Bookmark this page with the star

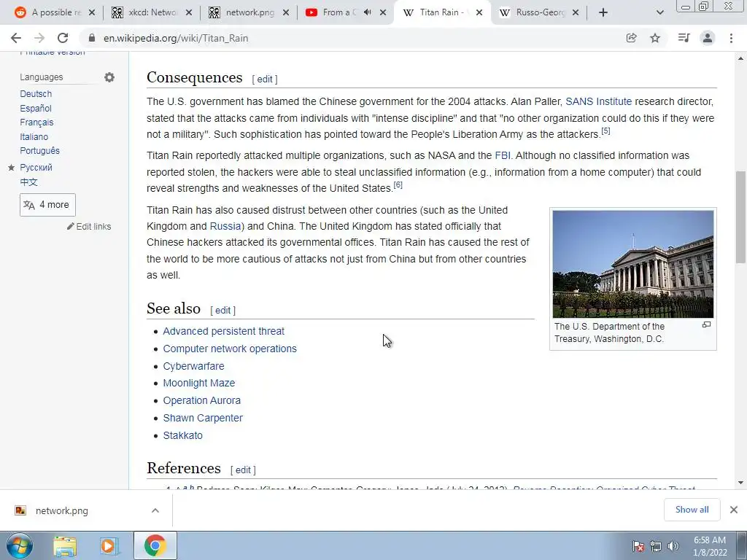click(x=655, y=38)
